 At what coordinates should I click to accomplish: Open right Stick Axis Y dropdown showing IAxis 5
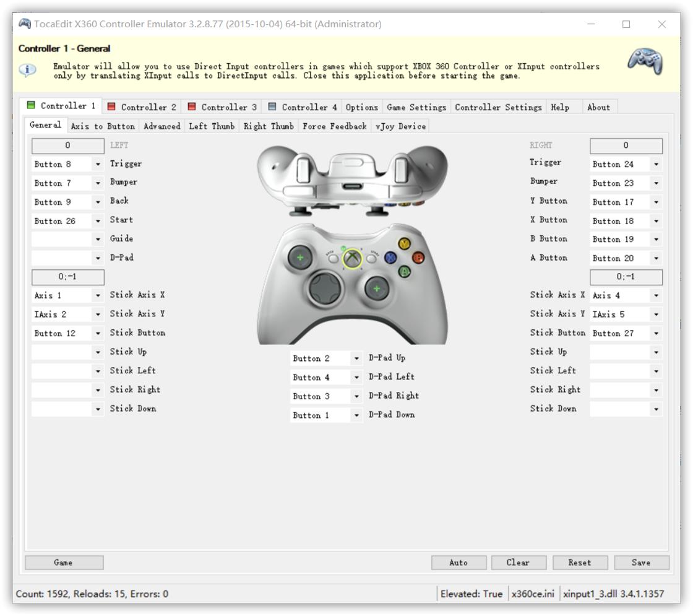pyautogui.click(x=626, y=315)
